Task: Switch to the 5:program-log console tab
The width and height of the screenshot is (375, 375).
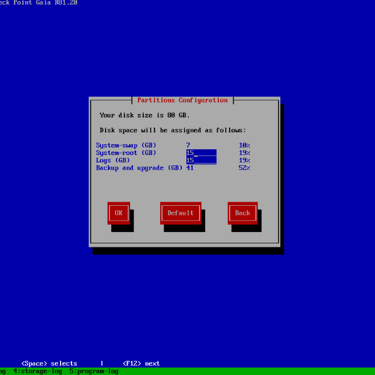Action: (94, 371)
